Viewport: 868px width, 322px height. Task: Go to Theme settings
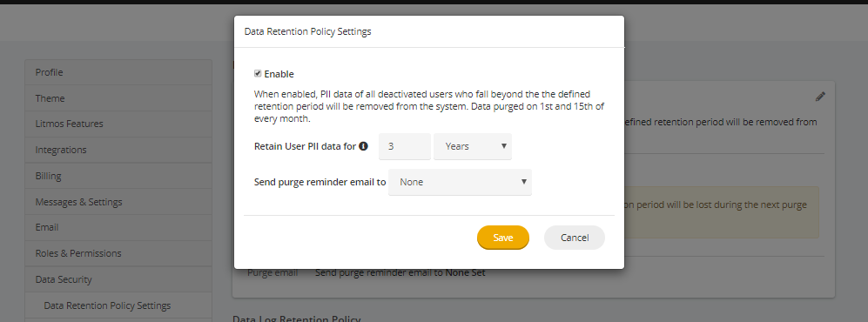(x=118, y=98)
